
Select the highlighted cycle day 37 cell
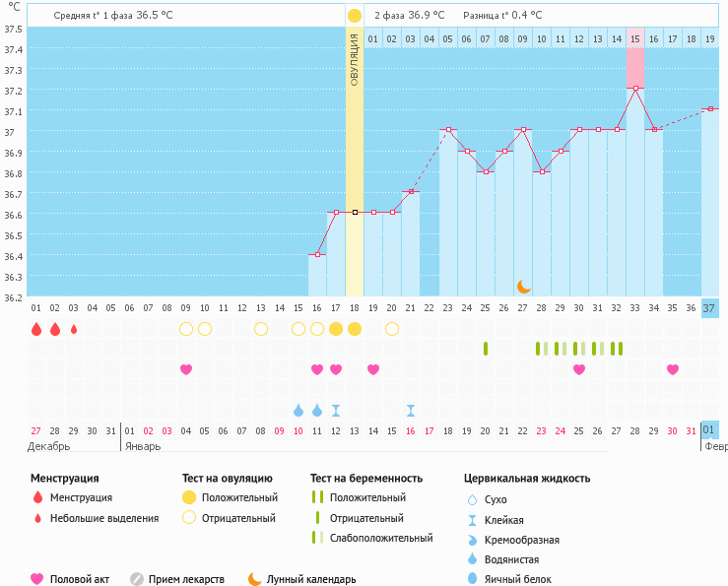click(710, 308)
